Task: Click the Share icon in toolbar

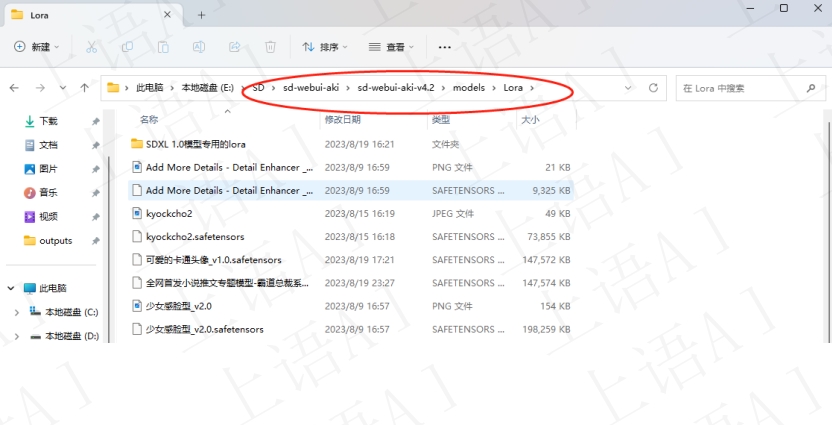Action: pyautogui.click(x=235, y=47)
